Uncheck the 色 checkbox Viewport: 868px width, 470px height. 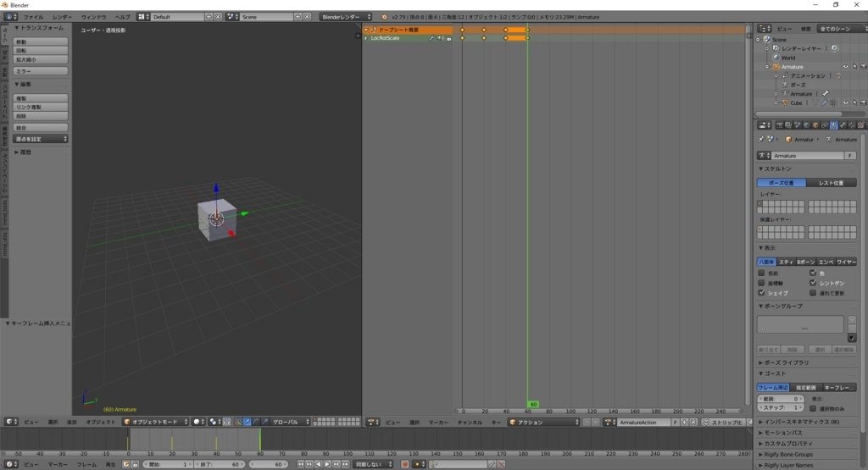[813, 274]
